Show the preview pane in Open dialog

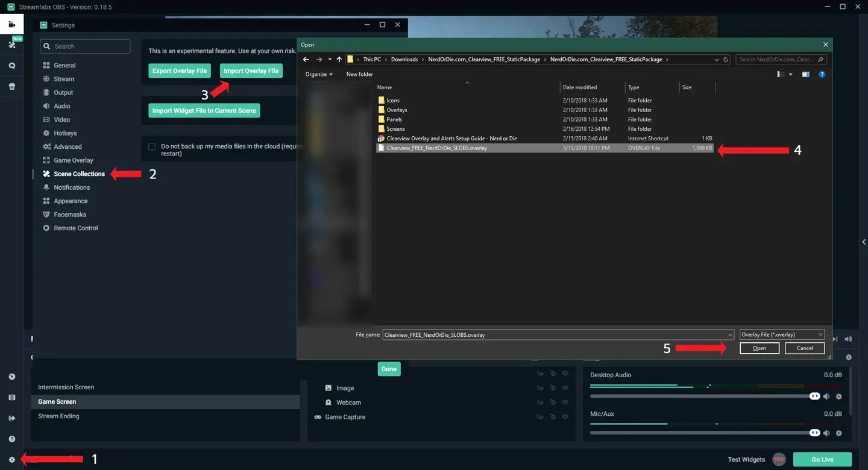(x=805, y=74)
